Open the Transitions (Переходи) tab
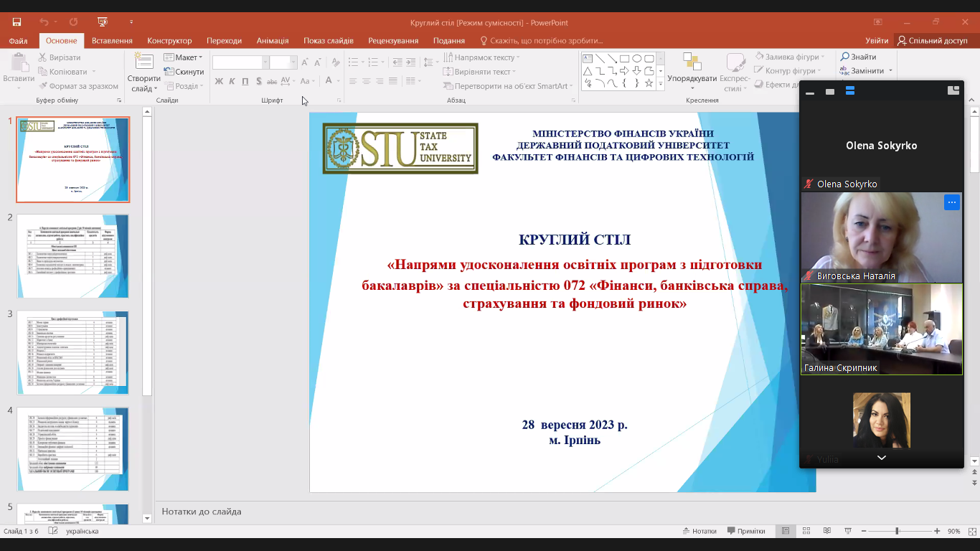 [x=224, y=41]
